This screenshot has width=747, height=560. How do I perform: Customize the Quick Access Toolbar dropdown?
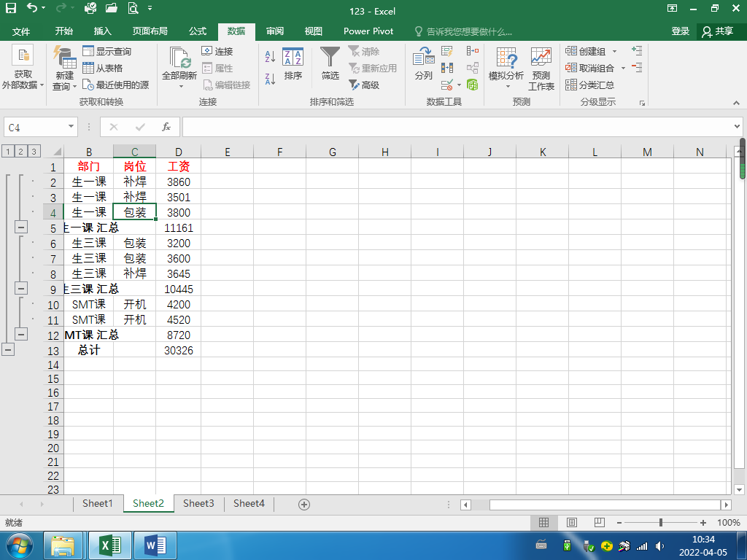[150, 8]
